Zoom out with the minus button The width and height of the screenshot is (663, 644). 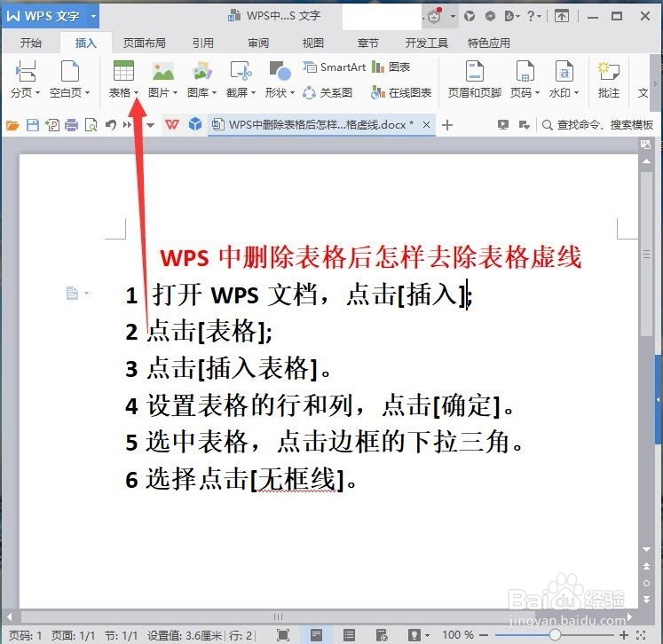(x=484, y=635)
